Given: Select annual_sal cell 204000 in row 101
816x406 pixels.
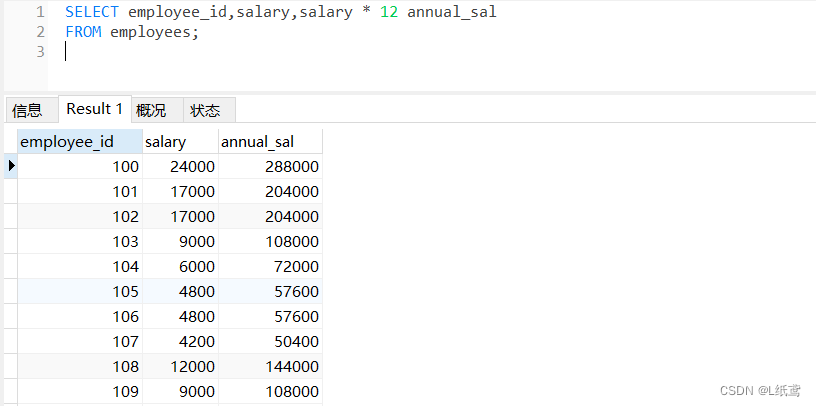Looking at the screenshot, I should (270, 192).
